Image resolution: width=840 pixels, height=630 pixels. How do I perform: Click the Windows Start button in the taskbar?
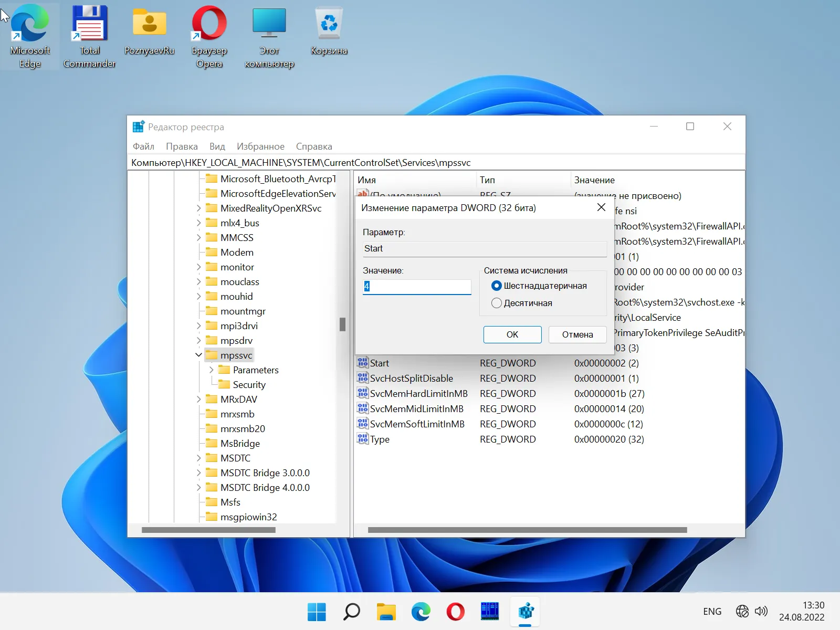coord(317,612)
